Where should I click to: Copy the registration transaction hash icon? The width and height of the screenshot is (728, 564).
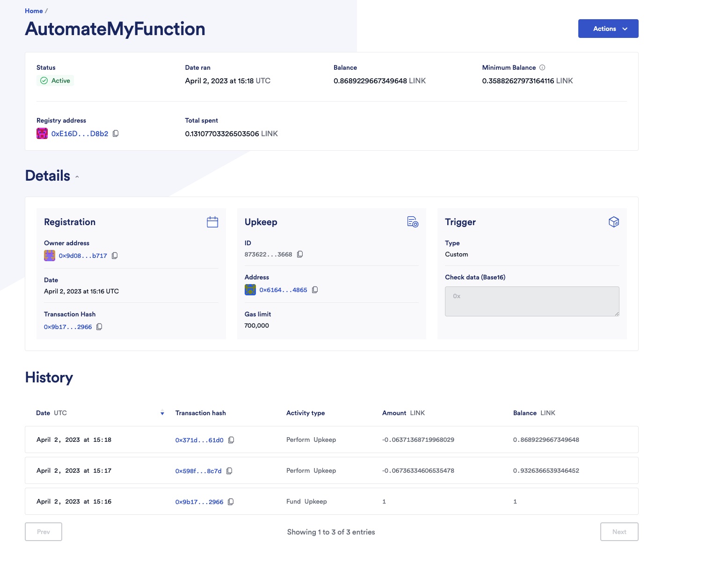(99, 327)
